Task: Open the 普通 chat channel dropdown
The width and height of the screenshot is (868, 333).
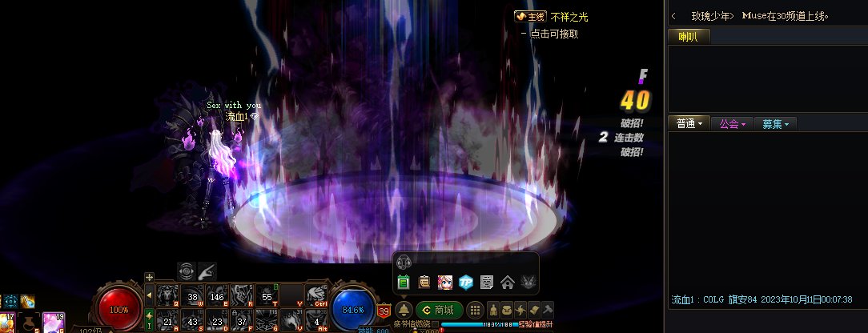Action: 689,124
